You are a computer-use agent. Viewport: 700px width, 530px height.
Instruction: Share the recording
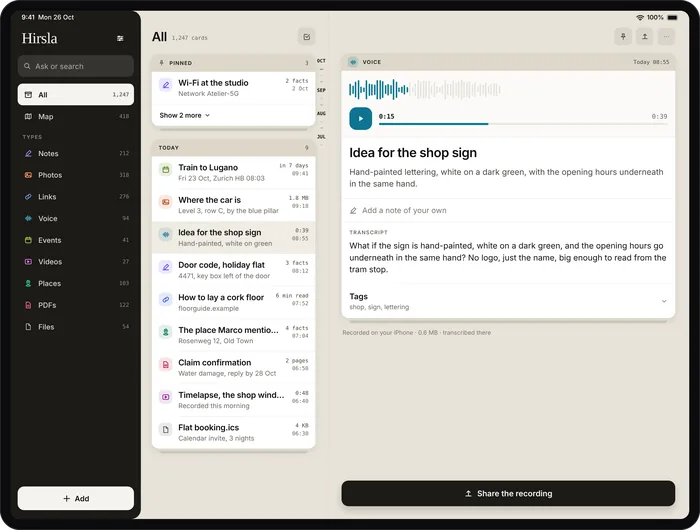click(508, 493)
